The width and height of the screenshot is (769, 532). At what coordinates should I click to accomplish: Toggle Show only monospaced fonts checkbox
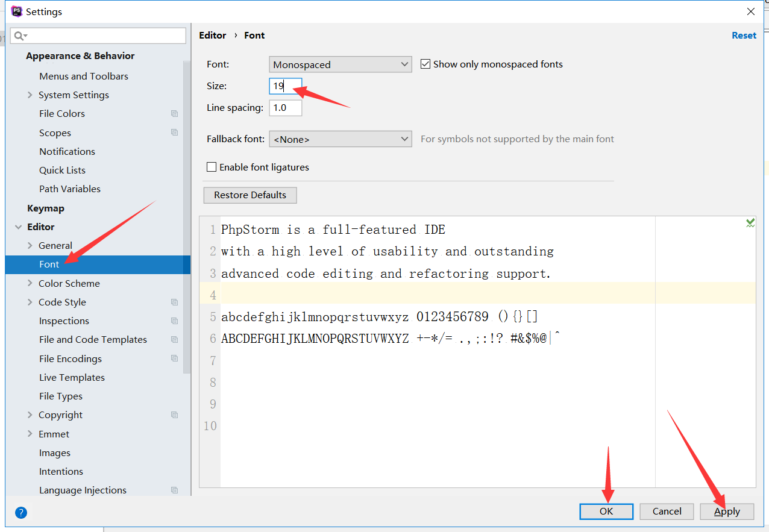[425, 64]
